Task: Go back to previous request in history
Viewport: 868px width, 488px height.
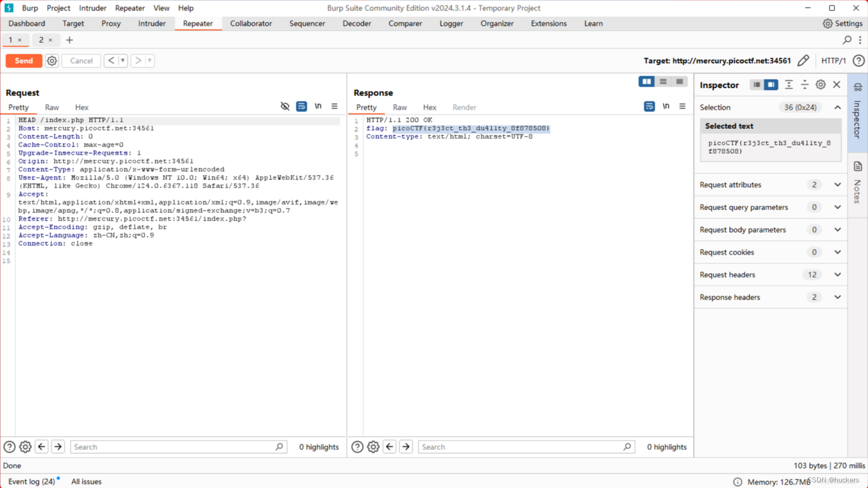Action: click(111, 61)
